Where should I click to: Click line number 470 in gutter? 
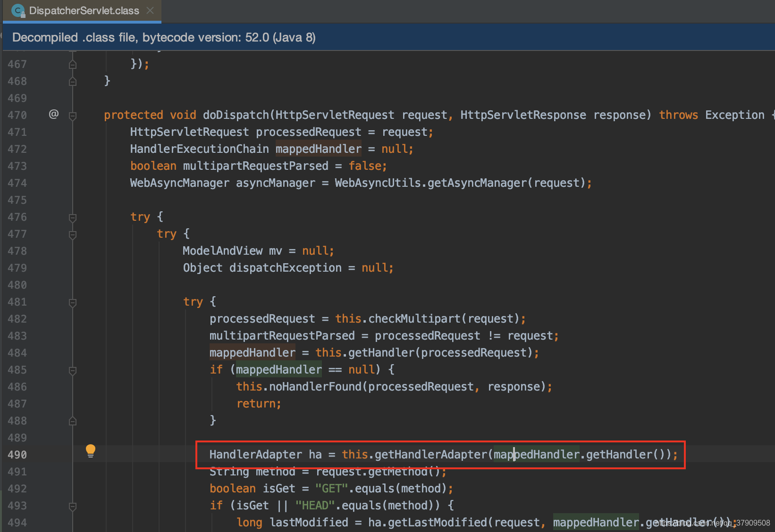pos(17,115)
